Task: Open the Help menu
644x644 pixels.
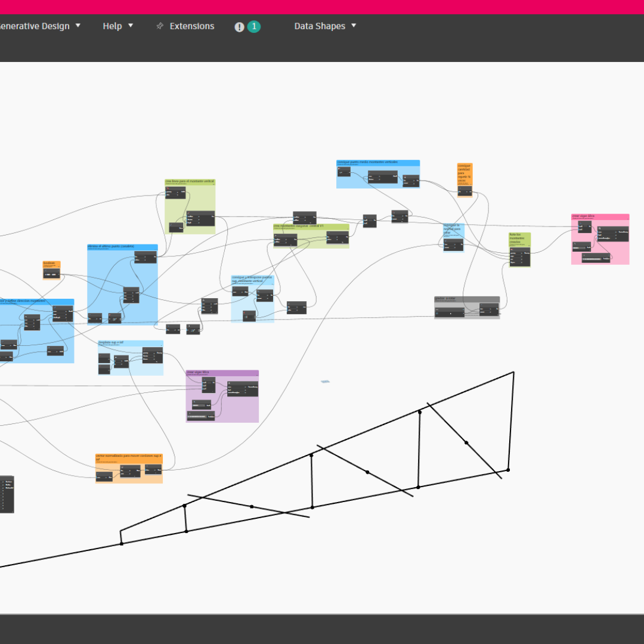Action: (x=112, y=26)
